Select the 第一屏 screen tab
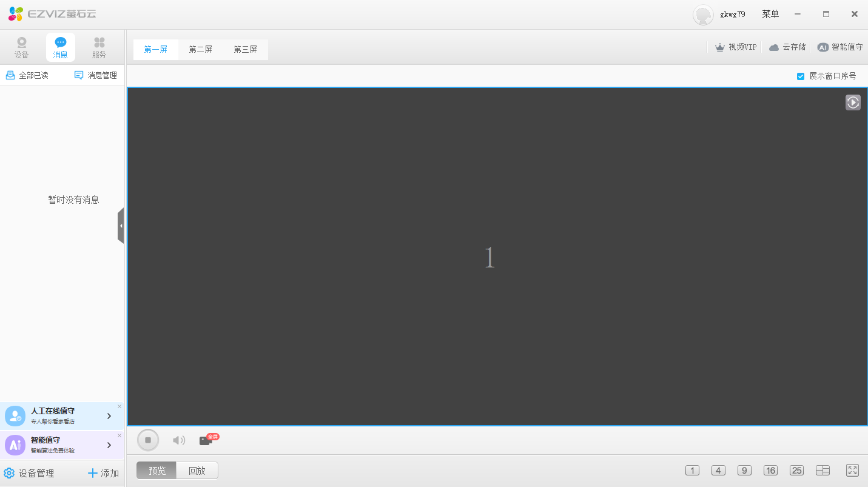 (156, 49)
